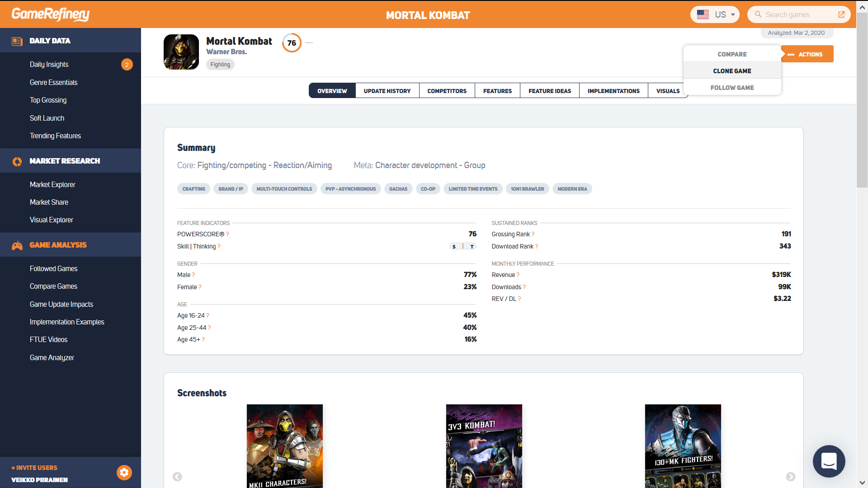Click the Age 45+ help question mark

pos(203,340)
